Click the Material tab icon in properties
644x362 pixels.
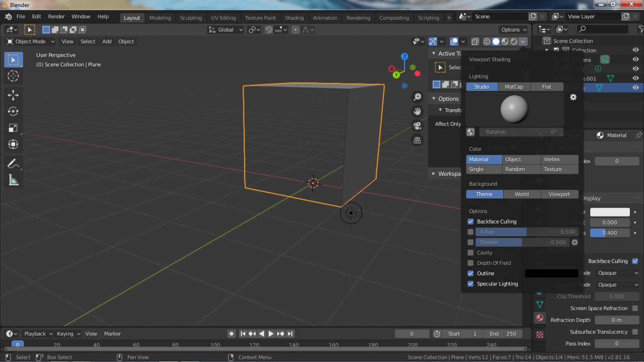tap(539, 318)
